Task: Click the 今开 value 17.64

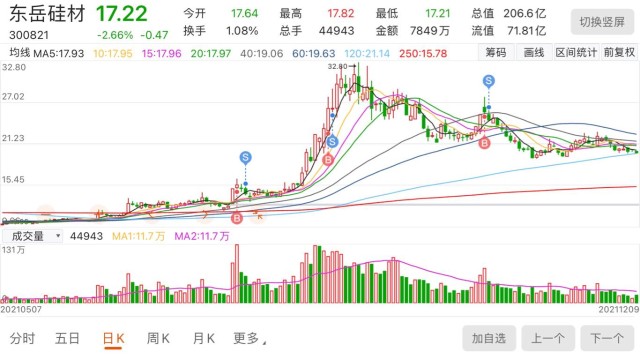Action: point(244,13)
